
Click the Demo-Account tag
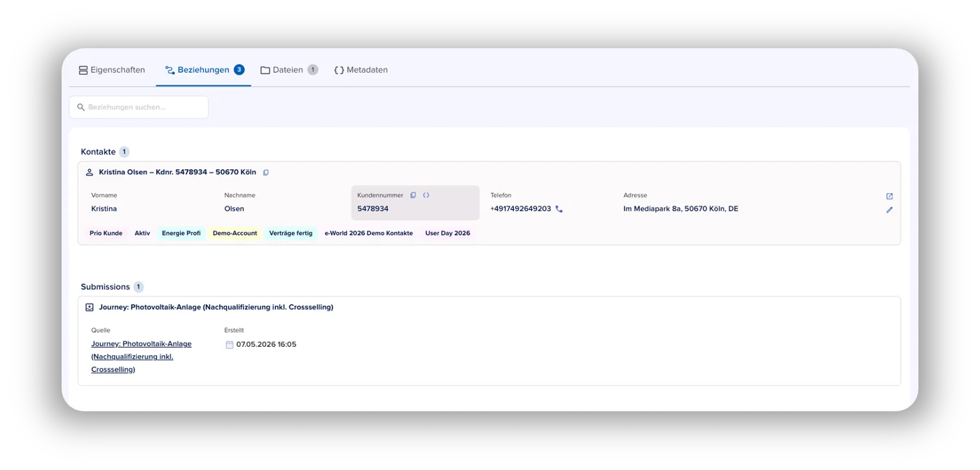235,233
